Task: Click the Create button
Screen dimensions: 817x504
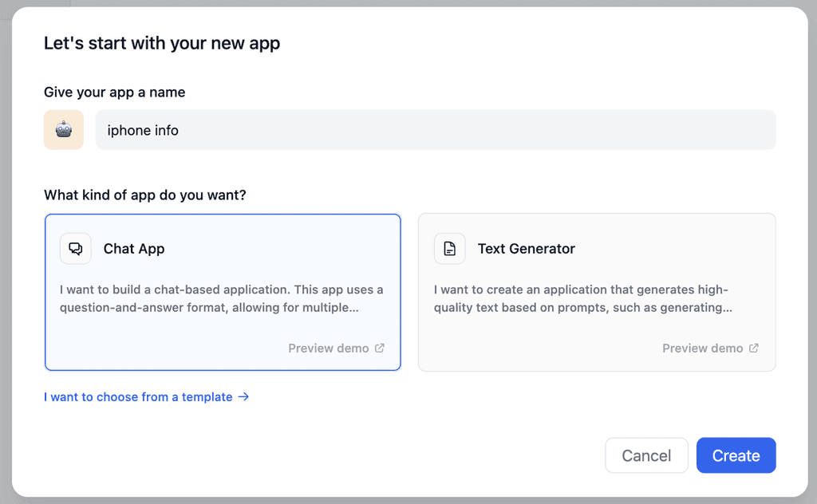Action: point(736,455)
